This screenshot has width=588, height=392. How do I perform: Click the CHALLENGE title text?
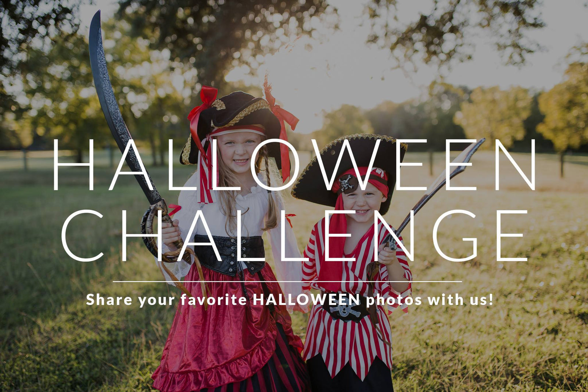click(295, 236)
